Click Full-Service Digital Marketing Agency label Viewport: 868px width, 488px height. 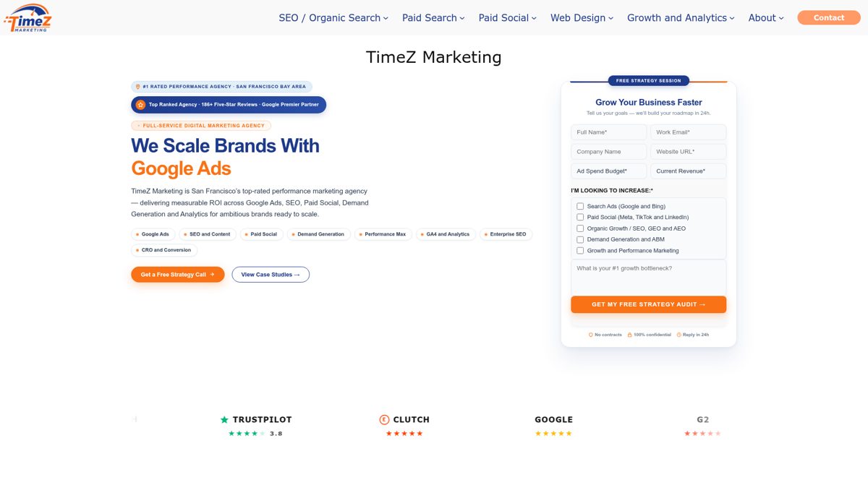coord(201,126)
